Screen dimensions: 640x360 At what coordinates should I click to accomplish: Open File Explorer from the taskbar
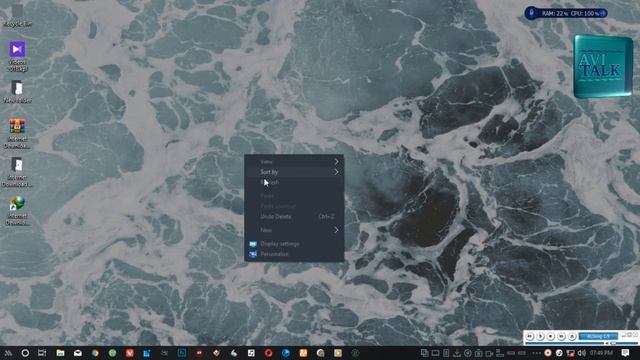60,353
